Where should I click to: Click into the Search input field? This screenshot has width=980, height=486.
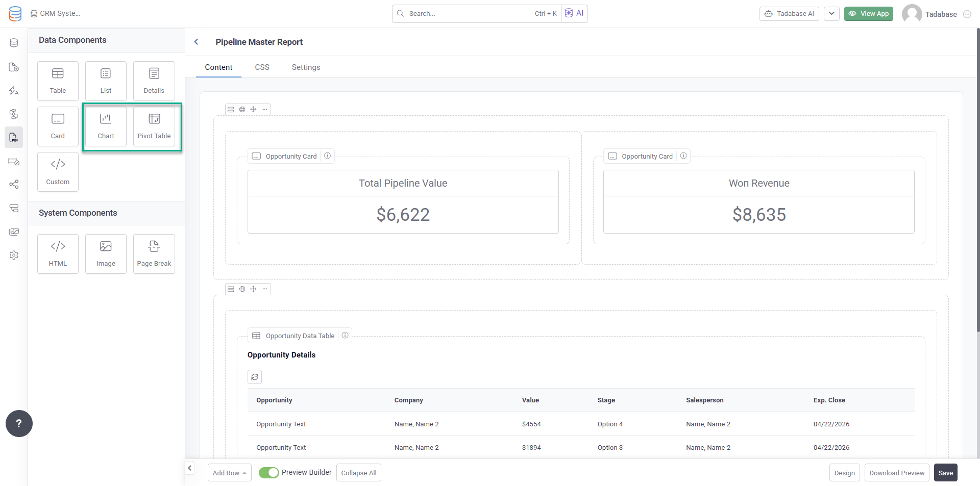click(x=470, y=14)
